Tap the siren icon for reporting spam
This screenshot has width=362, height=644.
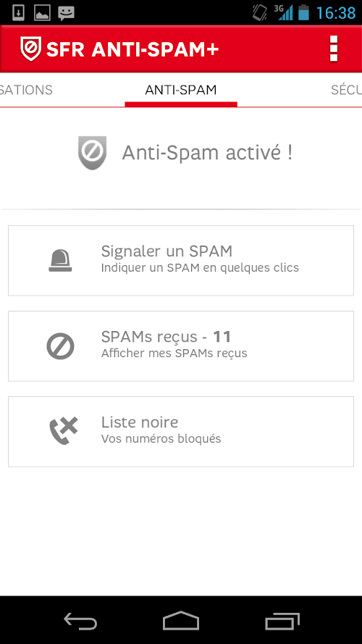[60, 260]
